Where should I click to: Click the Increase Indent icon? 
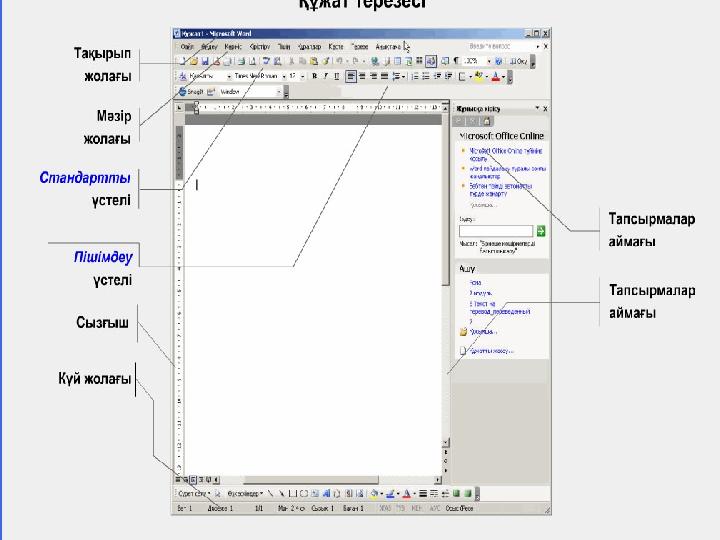pyautogui.click(x=449, y=76)
